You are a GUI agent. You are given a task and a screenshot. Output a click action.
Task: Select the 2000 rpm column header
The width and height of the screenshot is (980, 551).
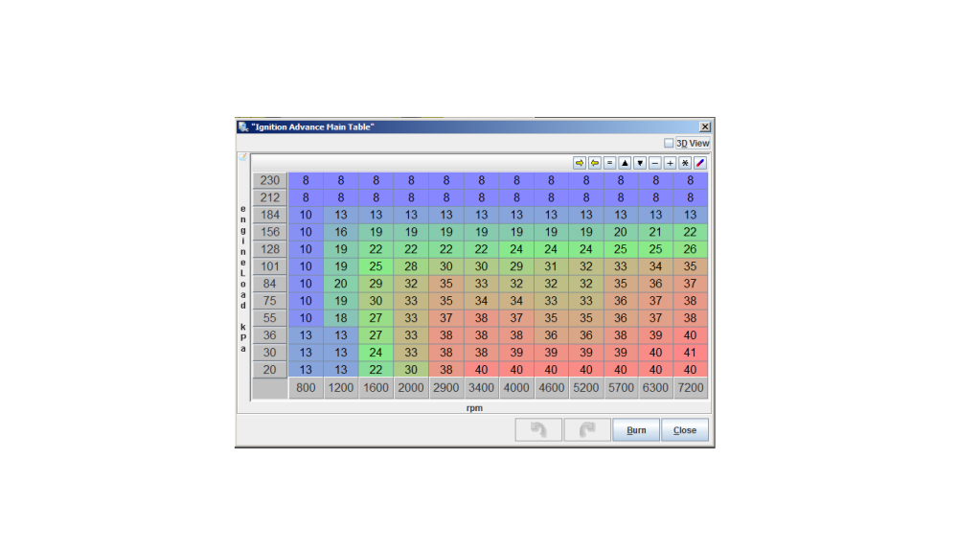click(411, 388)
